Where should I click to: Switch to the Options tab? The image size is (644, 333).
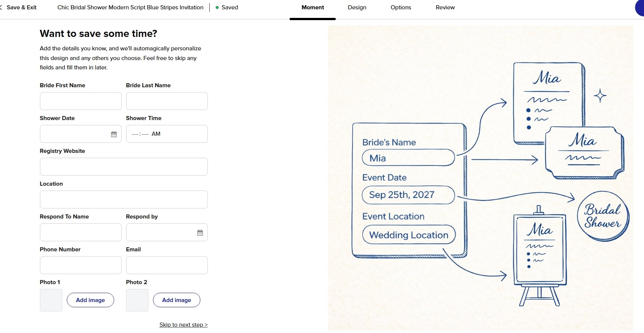[x=401, y=7]
